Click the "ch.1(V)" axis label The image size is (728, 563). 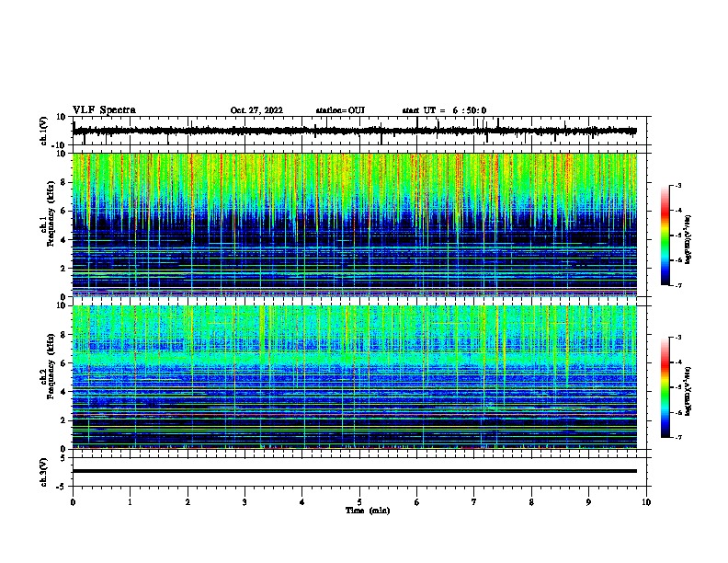[x=44, y=131]
